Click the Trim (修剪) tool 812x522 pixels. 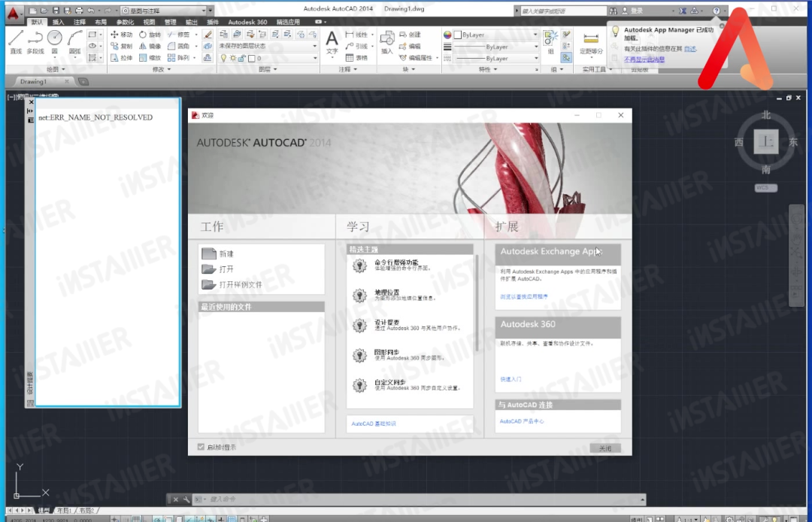(x=178, y=35)
